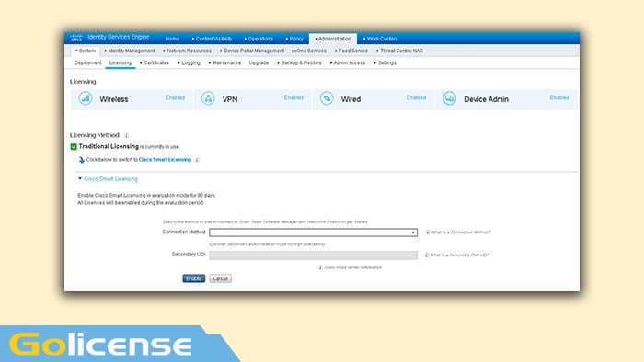Viewport: 644px width, 362px height.
Task: Open 'What is a Secondary PAN UDI?' help
Action: click(460, 255)
